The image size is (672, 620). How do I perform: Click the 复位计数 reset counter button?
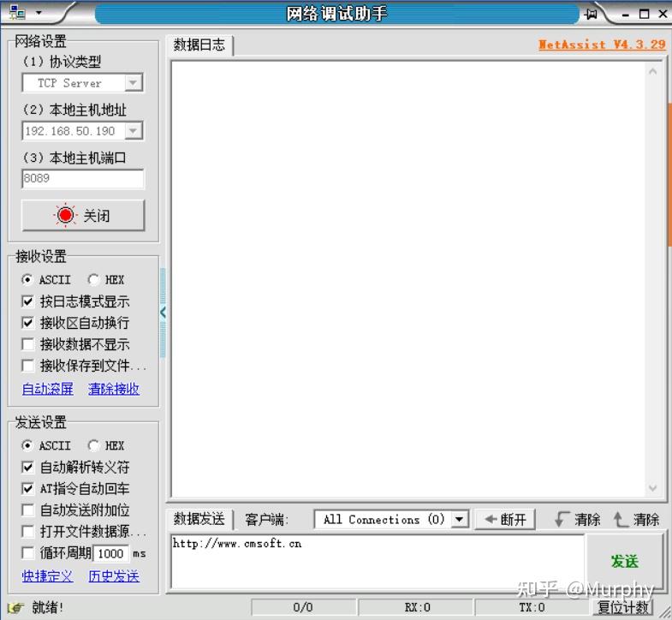tap(623, 607)
